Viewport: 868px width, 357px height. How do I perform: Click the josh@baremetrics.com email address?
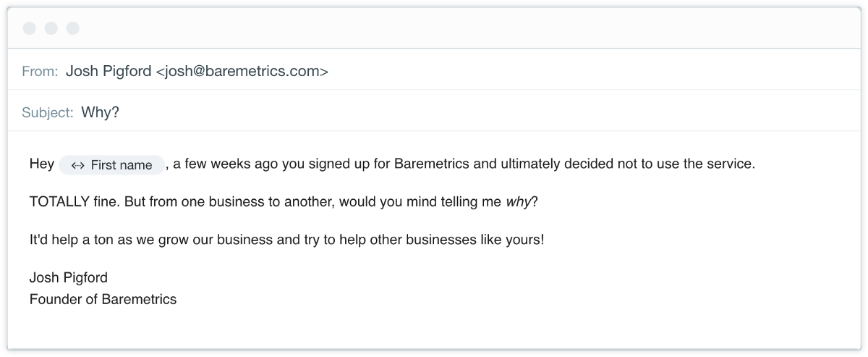(x=242, y=71)
